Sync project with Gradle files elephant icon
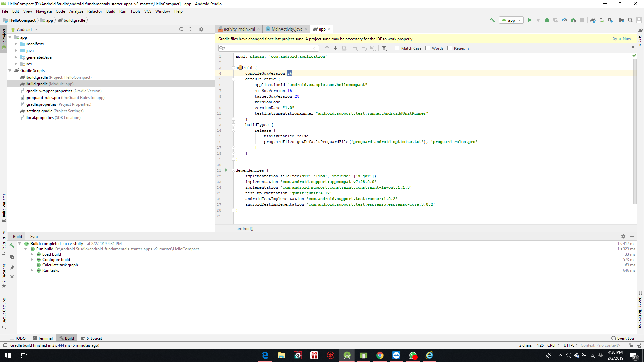This screenshot has height=362, width=644. click(593, 20)
